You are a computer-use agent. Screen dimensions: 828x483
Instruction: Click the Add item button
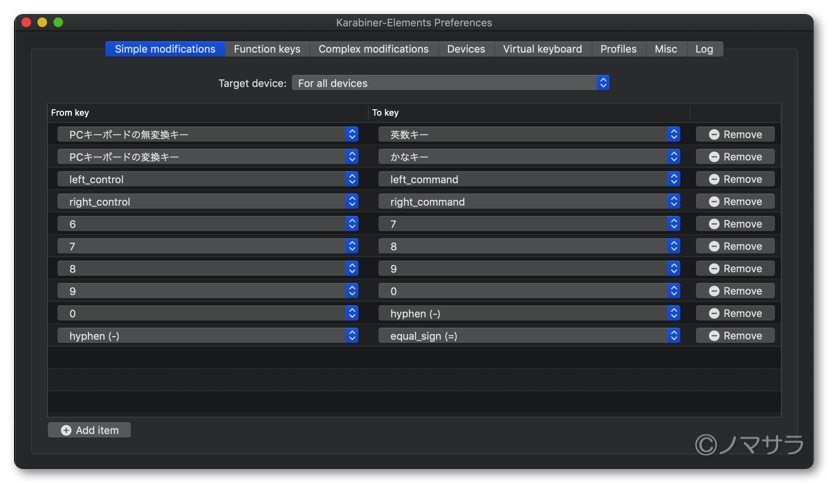coord(89,430)
